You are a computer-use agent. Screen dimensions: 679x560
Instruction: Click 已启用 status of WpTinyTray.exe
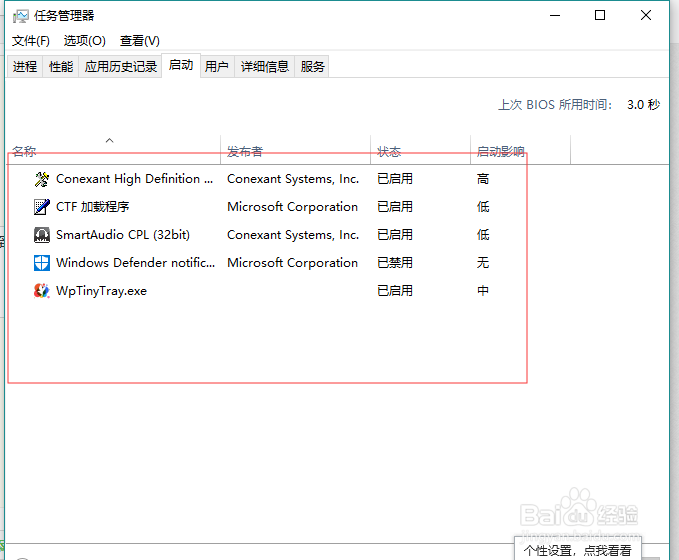coord(394,291)
